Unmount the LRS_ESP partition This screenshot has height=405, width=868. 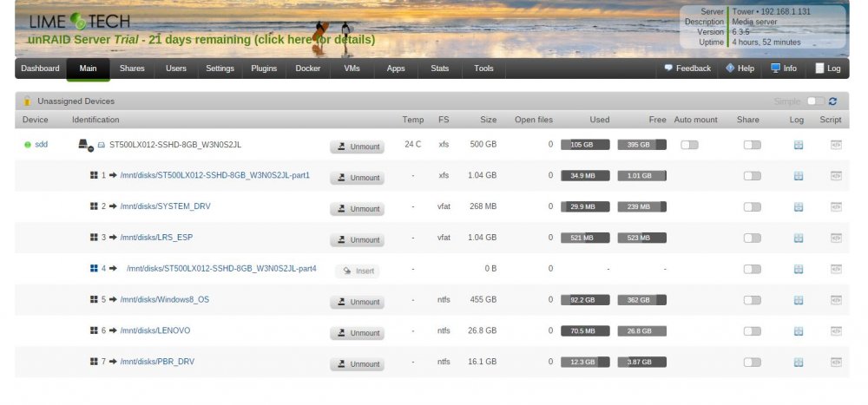pos(357,239)
